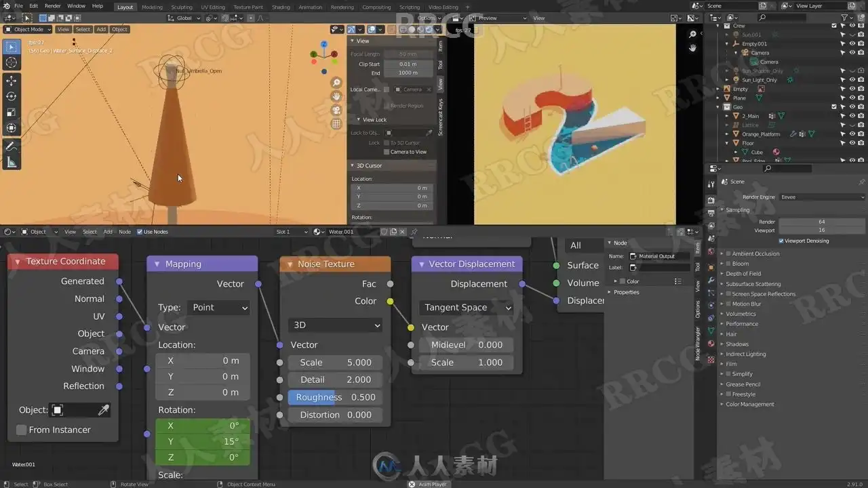Image resolution: width=868 pixels, height=488 pixels.
Task: Click the eyedropper in Texture Coordinate node
Action: (x=104, y=410)
